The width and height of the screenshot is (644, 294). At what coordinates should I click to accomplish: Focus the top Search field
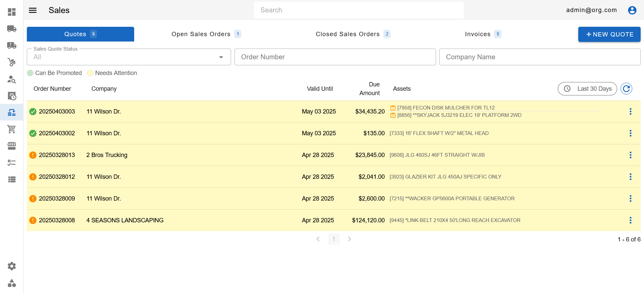pos(359,10)
